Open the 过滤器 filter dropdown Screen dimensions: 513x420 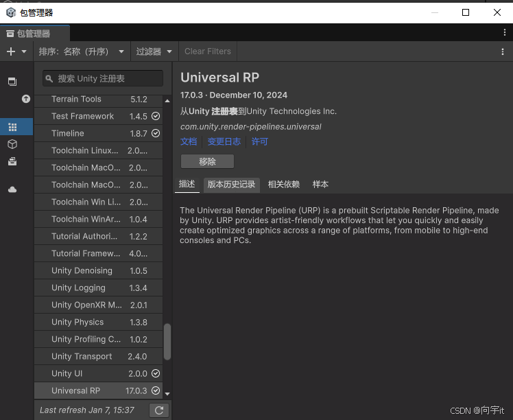pos(154,51)
